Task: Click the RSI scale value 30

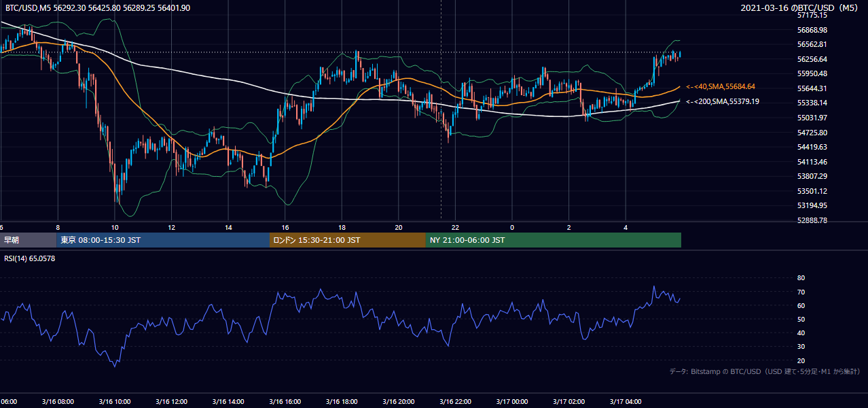Action: [x=801, y=347]
